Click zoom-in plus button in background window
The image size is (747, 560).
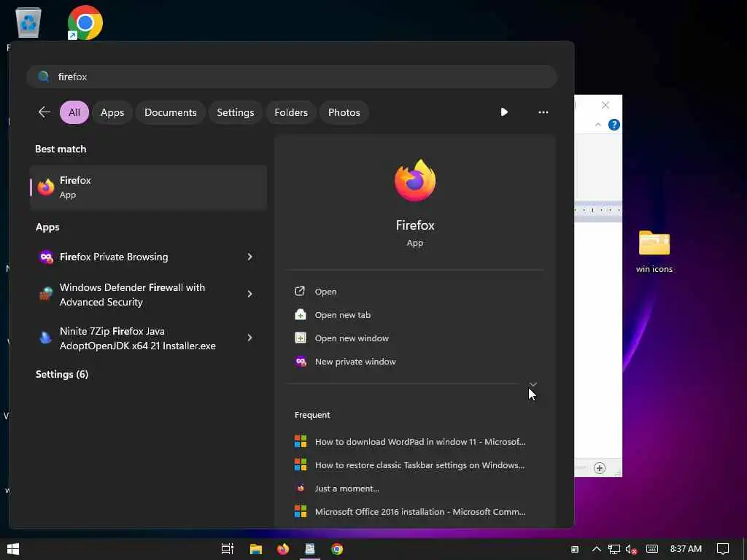tap(600, 468)
